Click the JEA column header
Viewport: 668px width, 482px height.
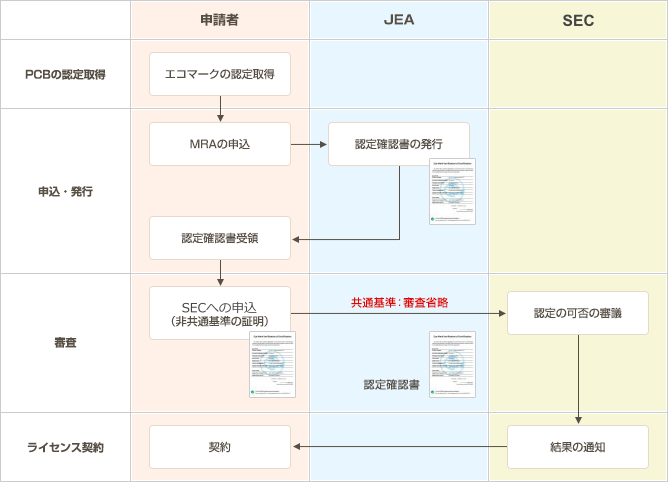click(x=399, y=20)
